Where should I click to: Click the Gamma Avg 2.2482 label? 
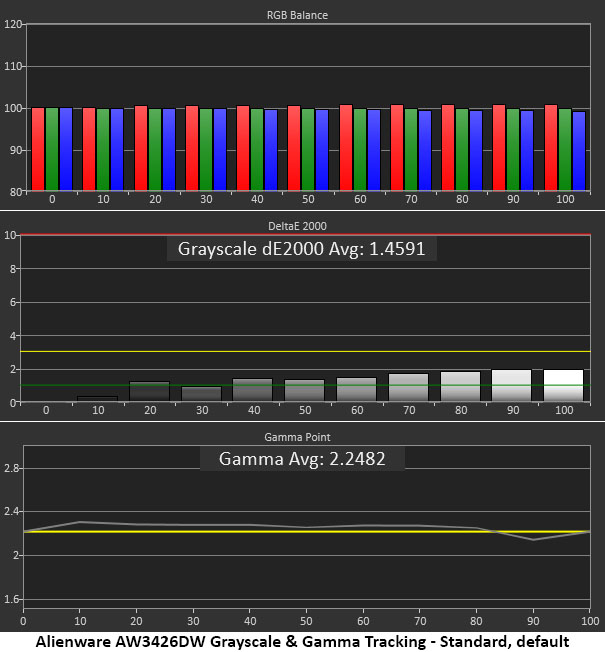pyautogui.click(x=302, y=459)
